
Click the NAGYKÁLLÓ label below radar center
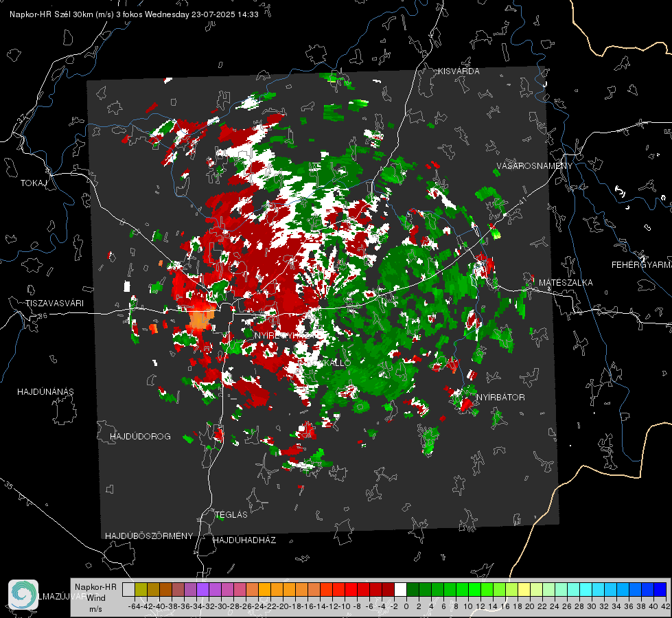[325, 363]
